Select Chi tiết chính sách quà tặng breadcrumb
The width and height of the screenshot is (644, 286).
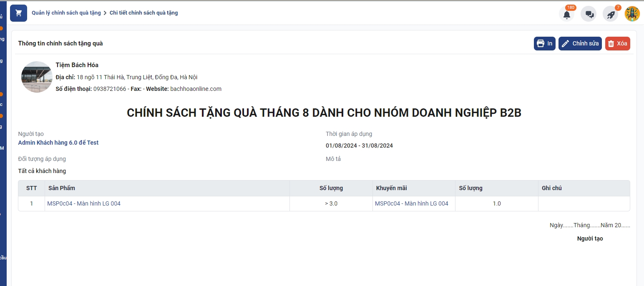pos(143,13)
